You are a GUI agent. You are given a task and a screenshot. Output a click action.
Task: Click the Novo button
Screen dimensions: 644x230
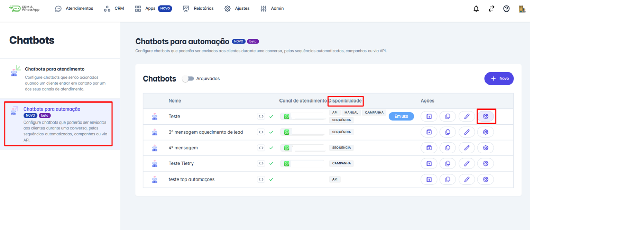(499, 79)
